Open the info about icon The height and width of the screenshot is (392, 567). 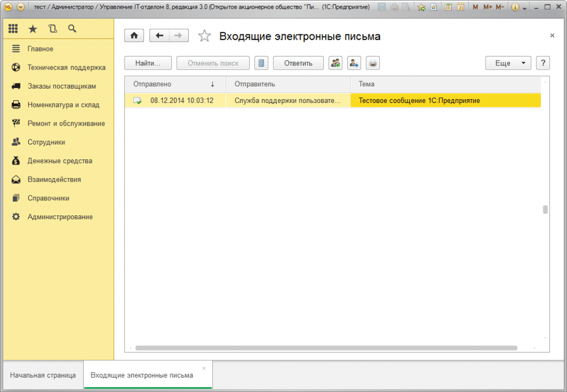pyautogui.click(x=516, y=7)
